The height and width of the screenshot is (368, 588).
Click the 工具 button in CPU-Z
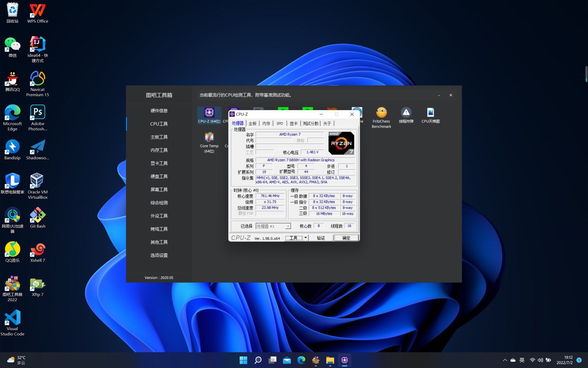click(x=294, y=238)
